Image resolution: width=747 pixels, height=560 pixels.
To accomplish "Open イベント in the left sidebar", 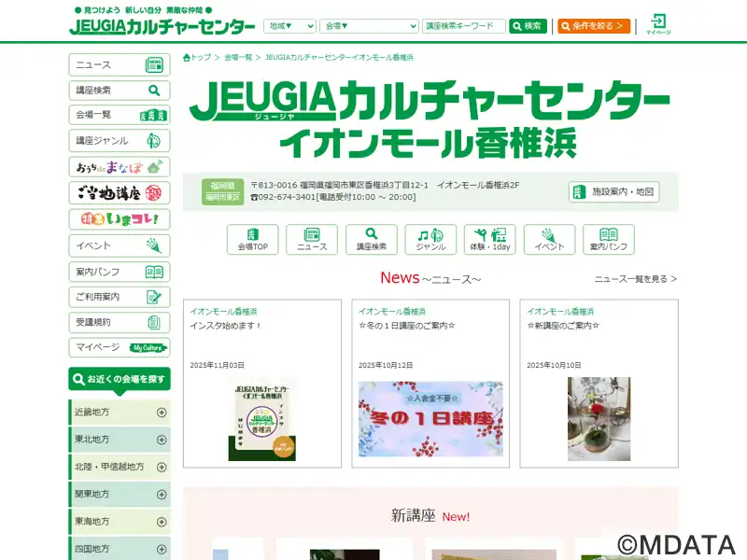I will pyautogui.click(x=120, y=245).
